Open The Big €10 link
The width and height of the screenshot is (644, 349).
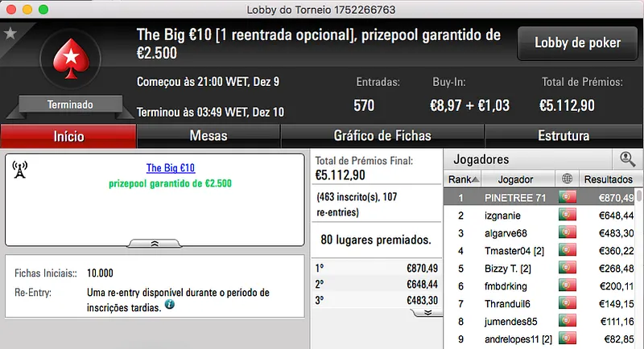[171, 168]
